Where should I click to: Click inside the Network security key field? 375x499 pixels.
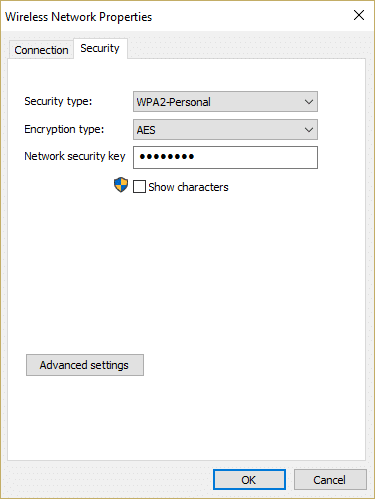pyautogui.click(x=225, y=157)
